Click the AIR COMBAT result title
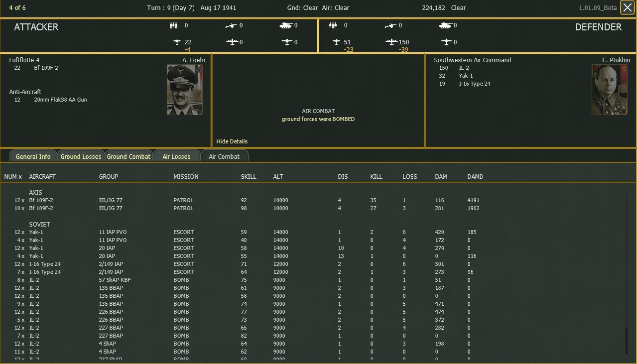Viewport: 637px width, 364px height. pyautogui.click(x=318, y=111)
